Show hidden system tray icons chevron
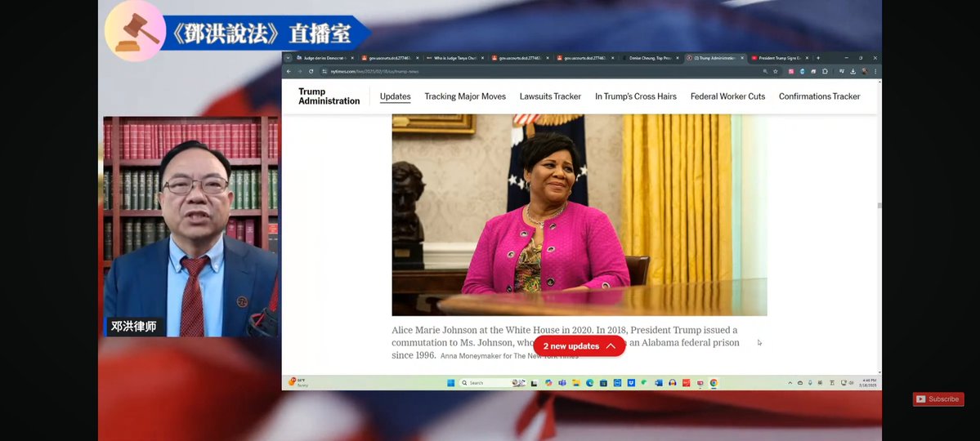Viewport: 980px width, 441px height. tap(790, 383)
